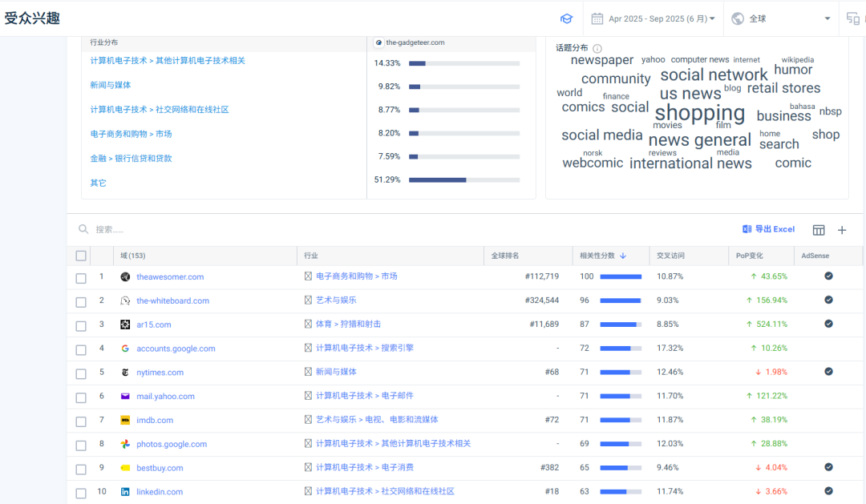
Task: Click theawesomer.com favicon
Action: 125,277
